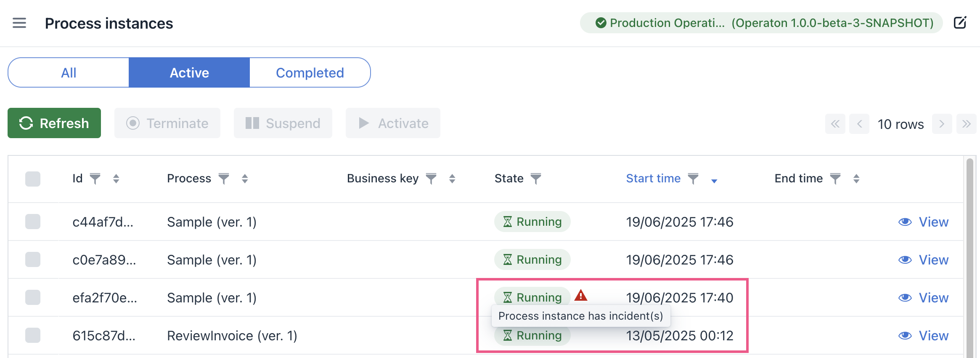The height and width of the screenshot is (358, 980).
Task: Filter the Business key column
Action: click(x=431, y=179)
